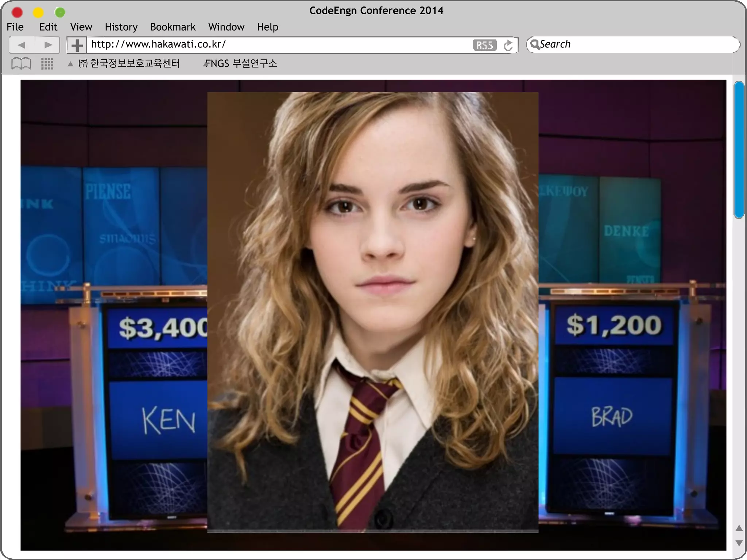
Task: Click the magnifier icon in Search box
Action: 534,44
